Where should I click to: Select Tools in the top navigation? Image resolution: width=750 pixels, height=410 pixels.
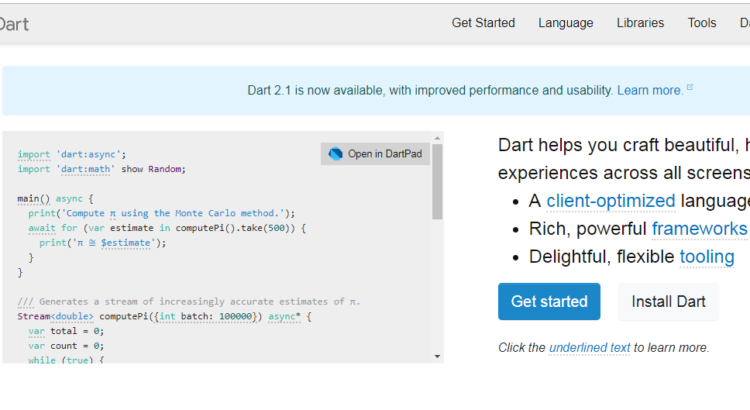(x=701, y=23)
